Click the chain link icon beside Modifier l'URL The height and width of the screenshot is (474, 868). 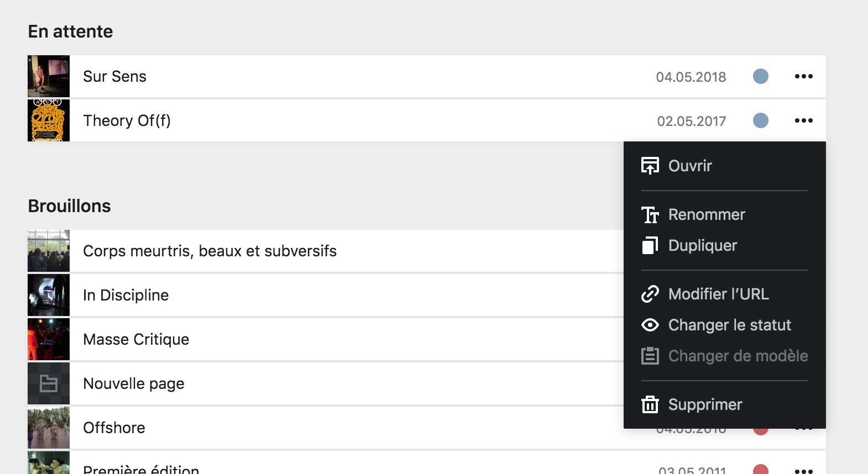651,294
